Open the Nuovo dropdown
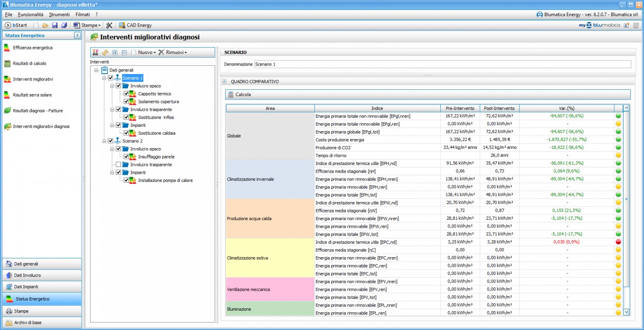This screenshot has height=330, width=644. pyautogui.click(x=147, y=53)
